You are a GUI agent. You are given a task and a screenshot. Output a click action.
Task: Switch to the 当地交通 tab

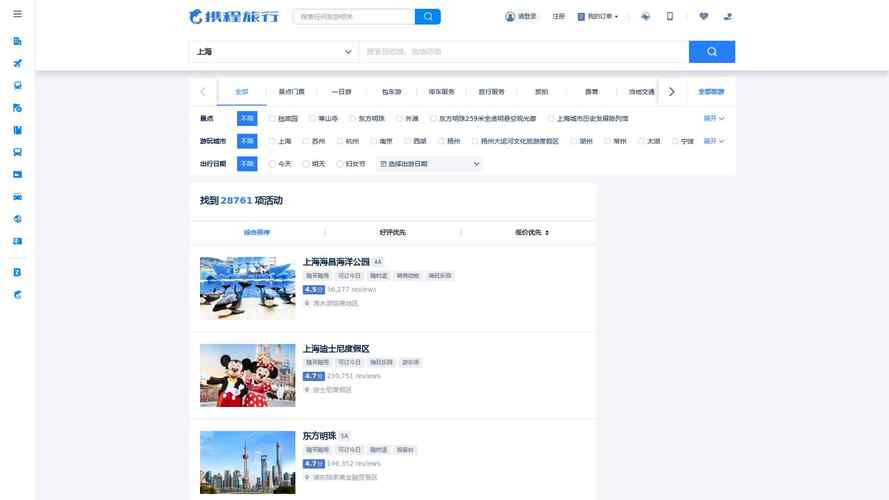[641, 91]
